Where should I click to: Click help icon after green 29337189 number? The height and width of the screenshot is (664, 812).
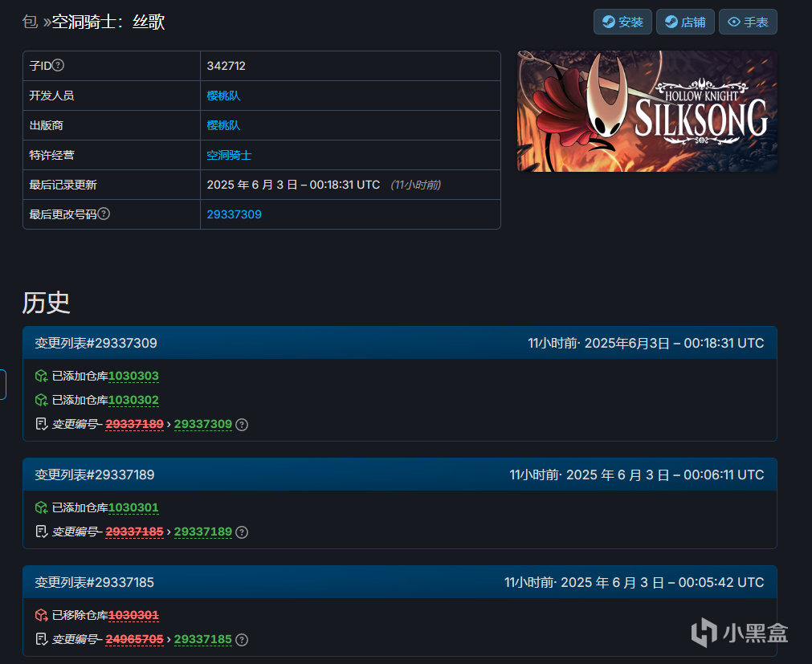click(242, 532)
